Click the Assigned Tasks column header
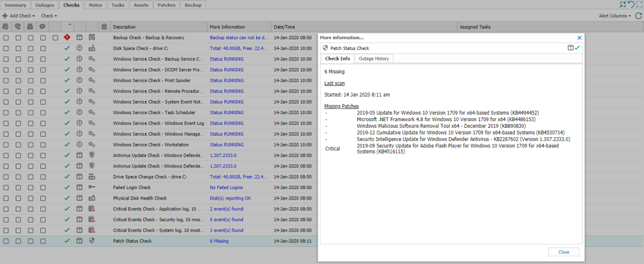The image size is (644, 264). 550,27
